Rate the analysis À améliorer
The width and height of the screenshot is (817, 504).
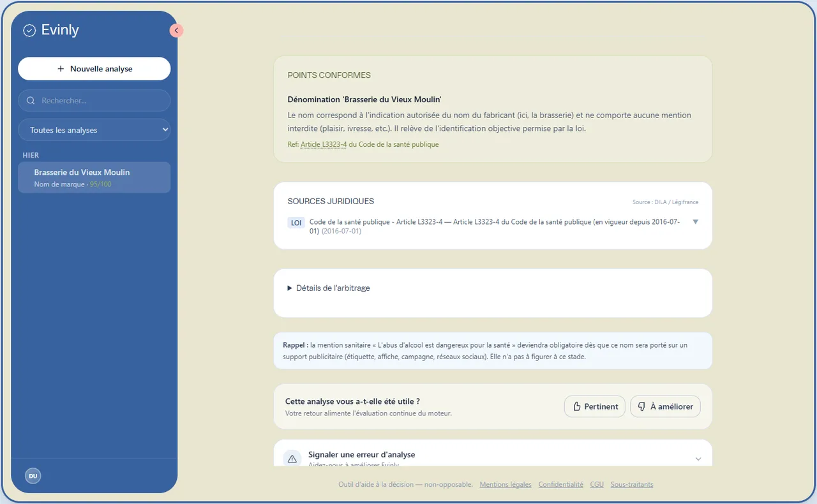(x=666, y=406)
